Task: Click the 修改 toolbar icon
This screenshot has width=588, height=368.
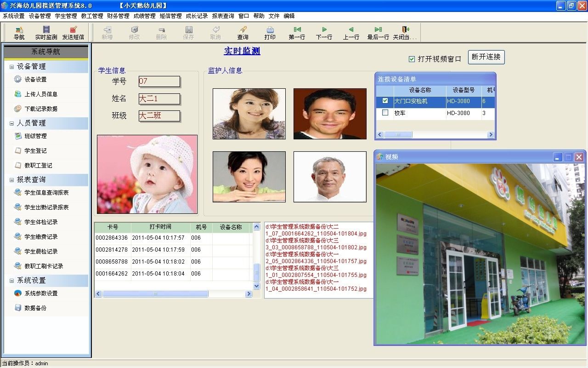Action: [x=134, y=33]
